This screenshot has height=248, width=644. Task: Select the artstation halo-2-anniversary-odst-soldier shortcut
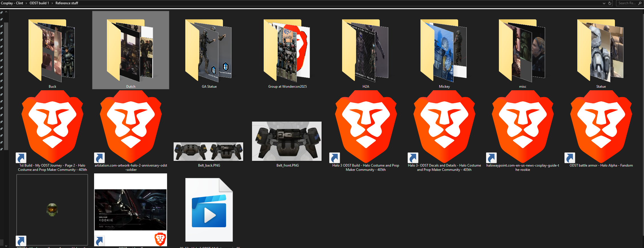131,131
